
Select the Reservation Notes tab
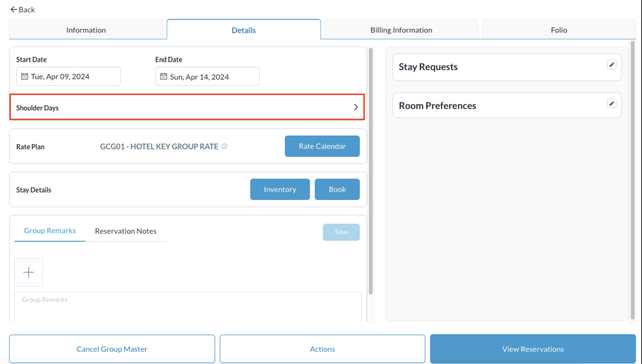point(125,231)
